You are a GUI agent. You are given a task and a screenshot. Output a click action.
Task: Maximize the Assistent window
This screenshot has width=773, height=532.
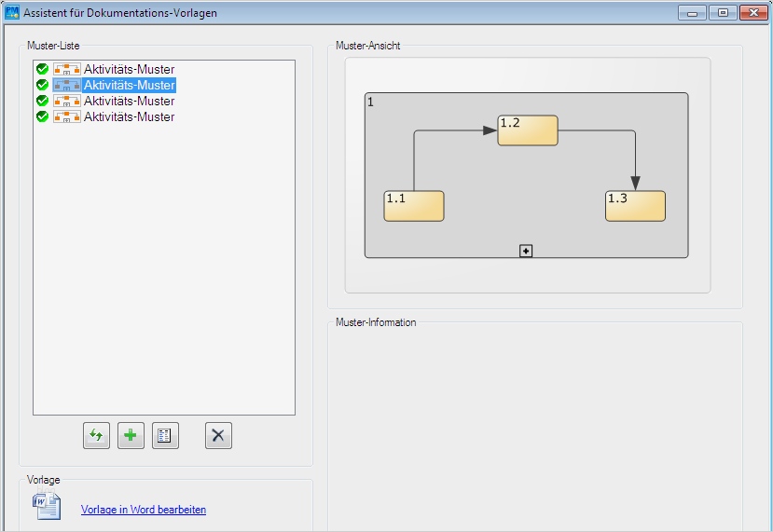coord(723,13)
